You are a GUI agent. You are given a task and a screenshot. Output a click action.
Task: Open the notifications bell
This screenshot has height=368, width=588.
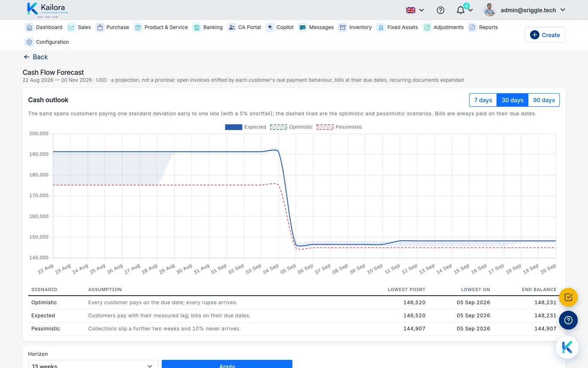coord(460,10)
